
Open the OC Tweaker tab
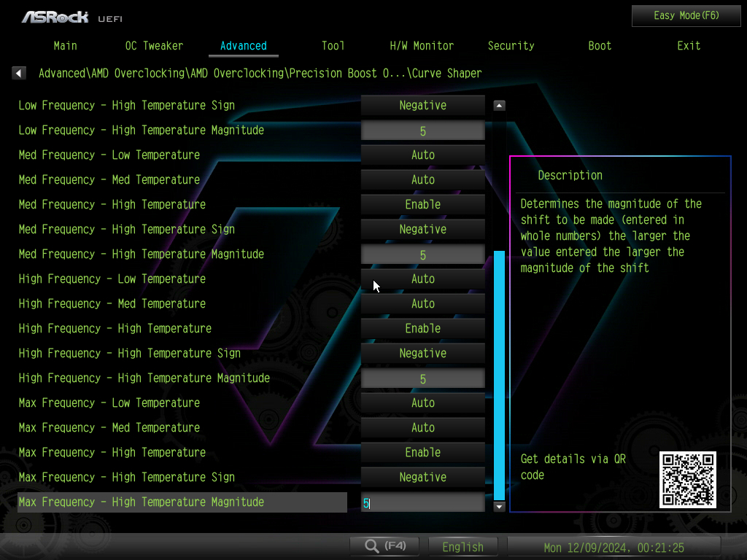154,46
